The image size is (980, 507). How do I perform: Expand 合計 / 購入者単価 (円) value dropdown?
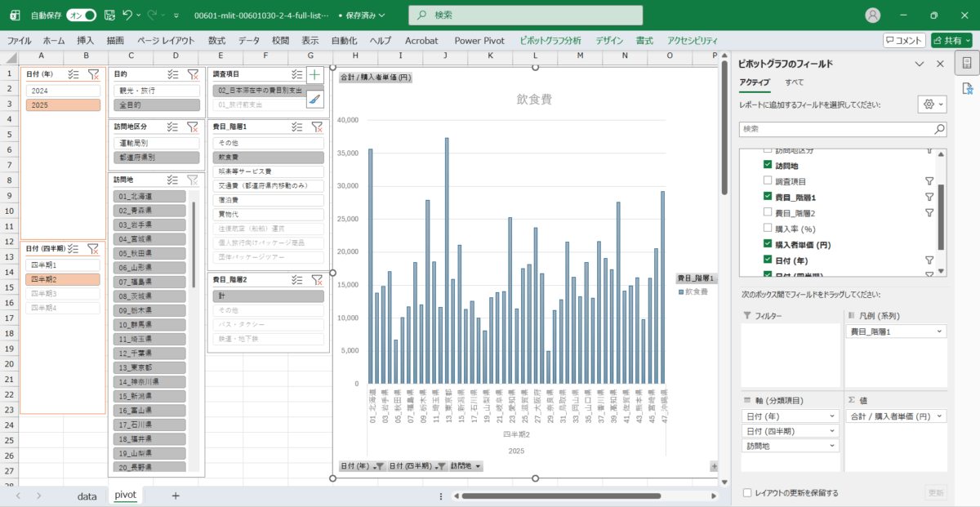939,416
